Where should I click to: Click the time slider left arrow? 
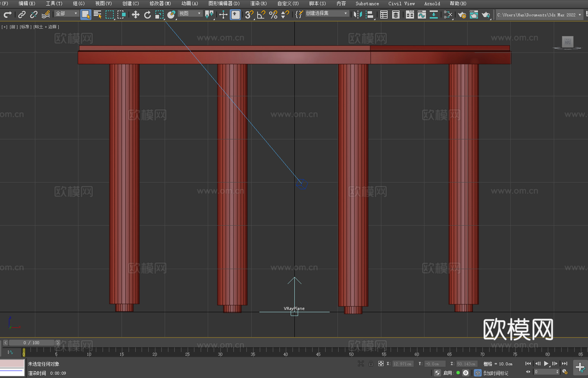[x=5, y=343]
